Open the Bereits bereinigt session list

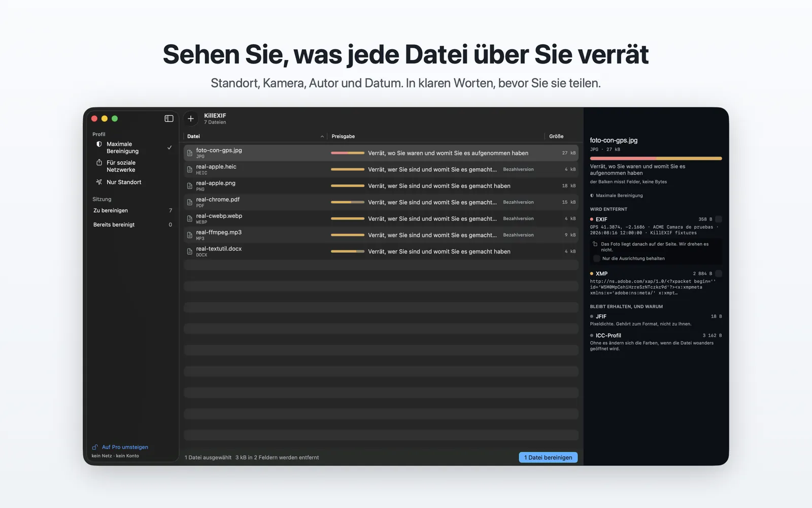click(x=133, y=225)
